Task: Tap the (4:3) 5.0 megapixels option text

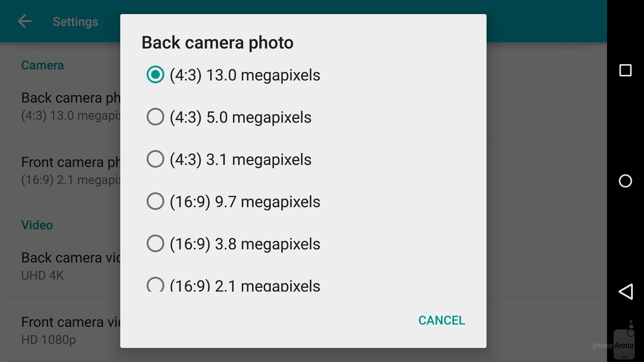Action: 240,117
